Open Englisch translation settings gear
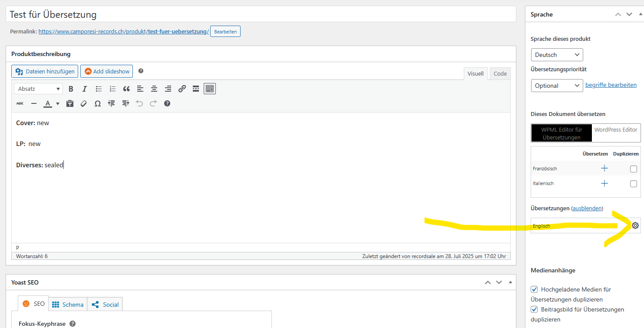Screen dimensions: 644x328 pyautogui.click(x=635, y=225)
